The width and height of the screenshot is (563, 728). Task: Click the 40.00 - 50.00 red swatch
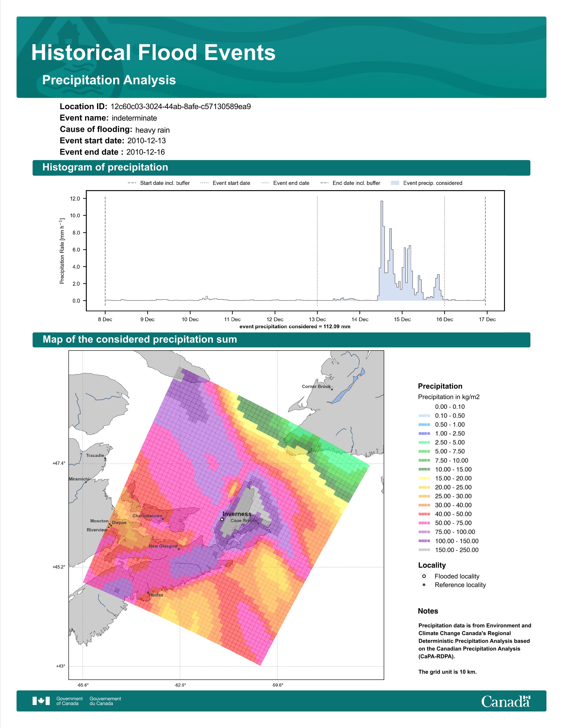tap(424, 514)
